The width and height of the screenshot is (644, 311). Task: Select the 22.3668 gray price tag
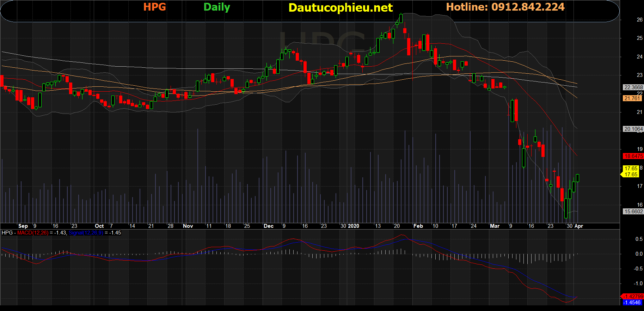[x=633, y=87]
